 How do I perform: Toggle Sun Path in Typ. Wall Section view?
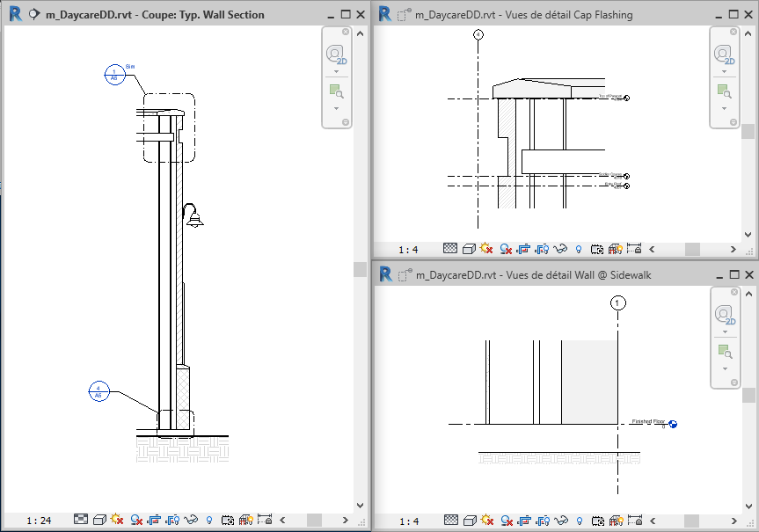click(117, 520)
